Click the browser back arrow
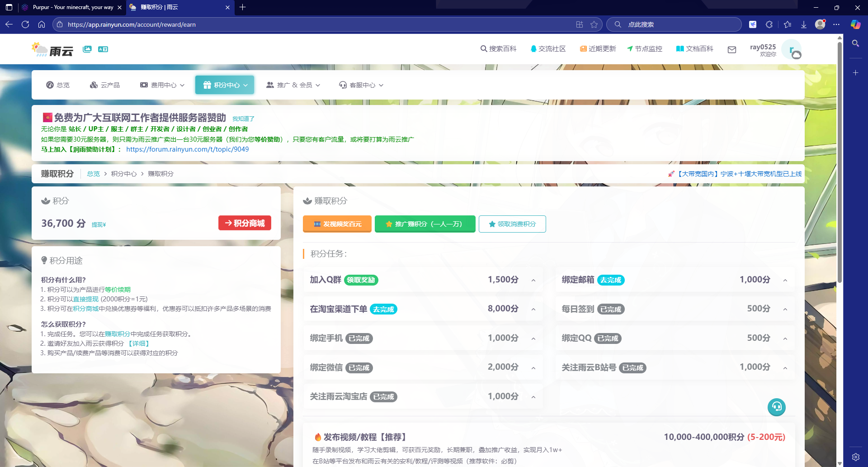 click(9, 24)
